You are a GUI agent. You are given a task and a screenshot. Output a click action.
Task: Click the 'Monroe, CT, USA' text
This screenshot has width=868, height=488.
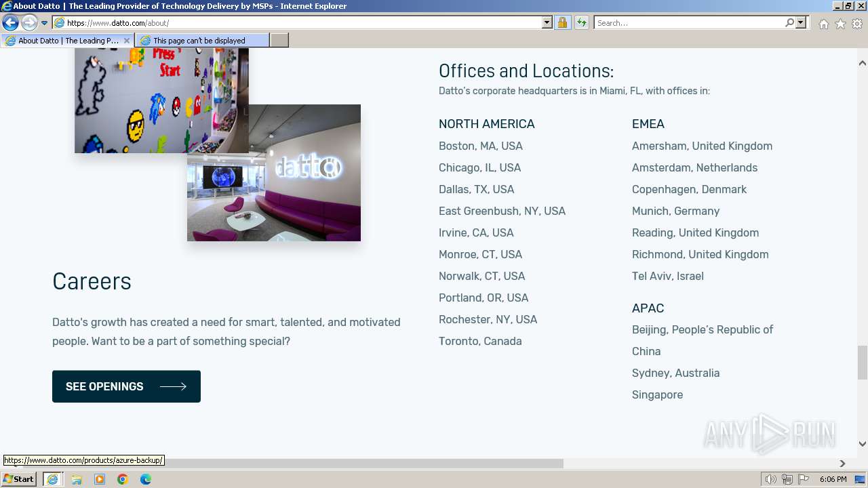[480, 254]
